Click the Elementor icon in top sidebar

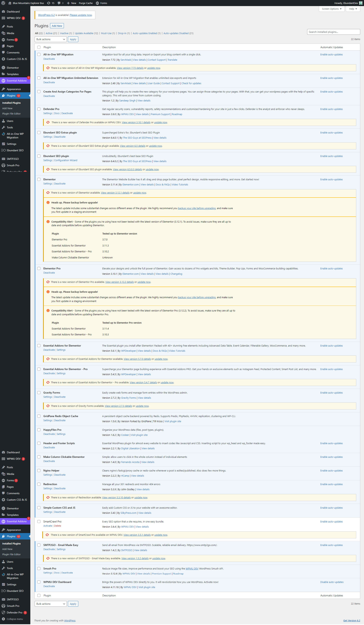(3, 67)
